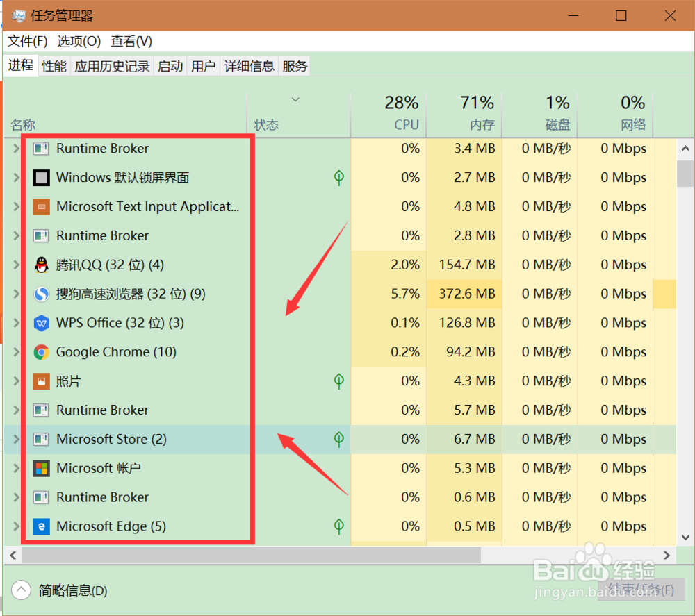Click the horizontal scrollbar left arrow

click(x=13, y=556)
